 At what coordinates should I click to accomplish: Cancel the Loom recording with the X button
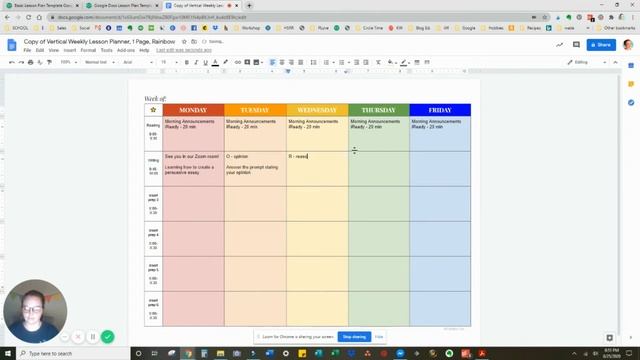pos(78,337)
